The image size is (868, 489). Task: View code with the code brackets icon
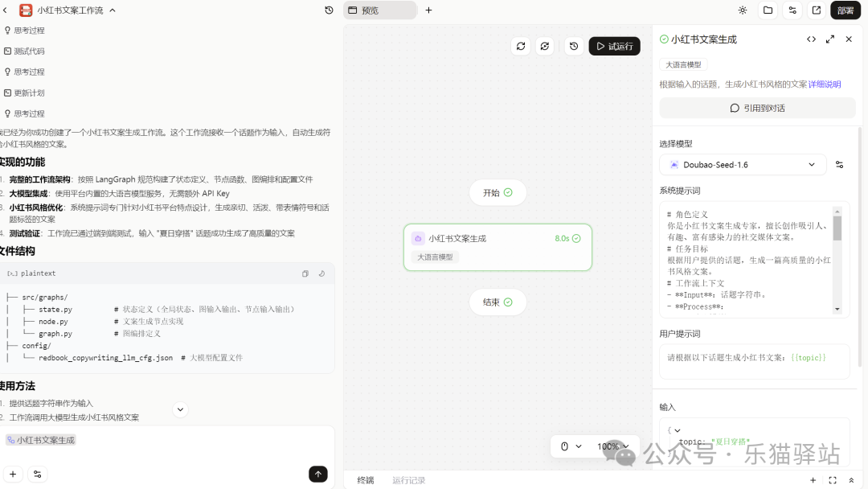point(813,39)
